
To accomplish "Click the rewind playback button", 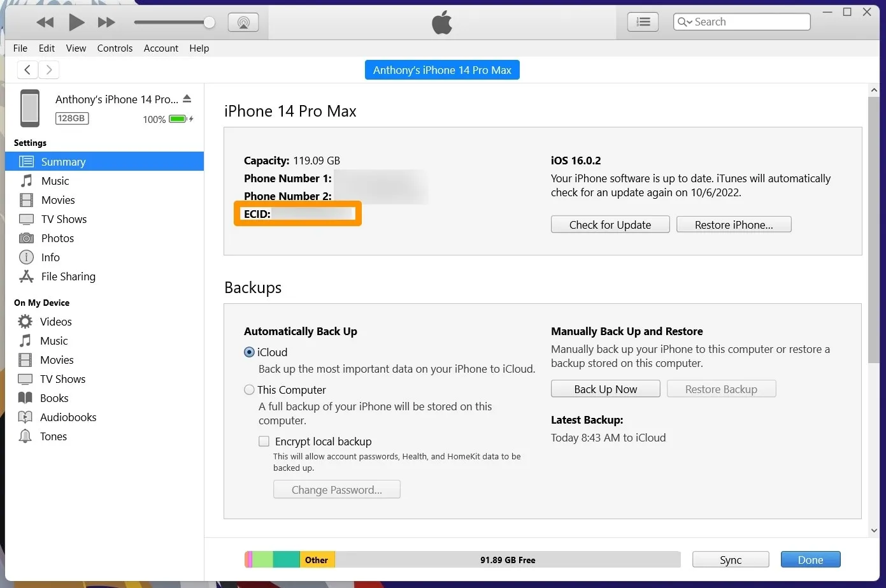I will (x=45, y=22).
